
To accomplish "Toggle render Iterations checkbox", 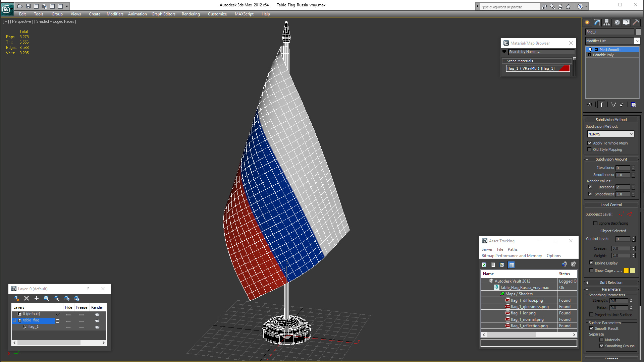I will point(590,187).
